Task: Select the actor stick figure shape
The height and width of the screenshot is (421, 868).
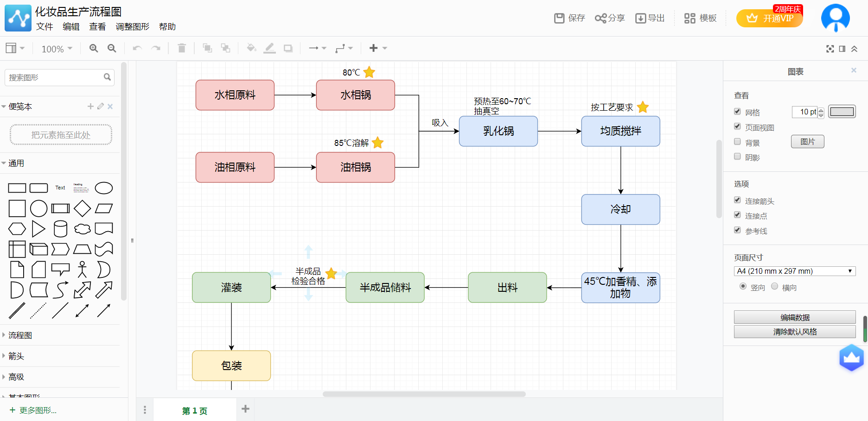Action: [x=82, y=269]
